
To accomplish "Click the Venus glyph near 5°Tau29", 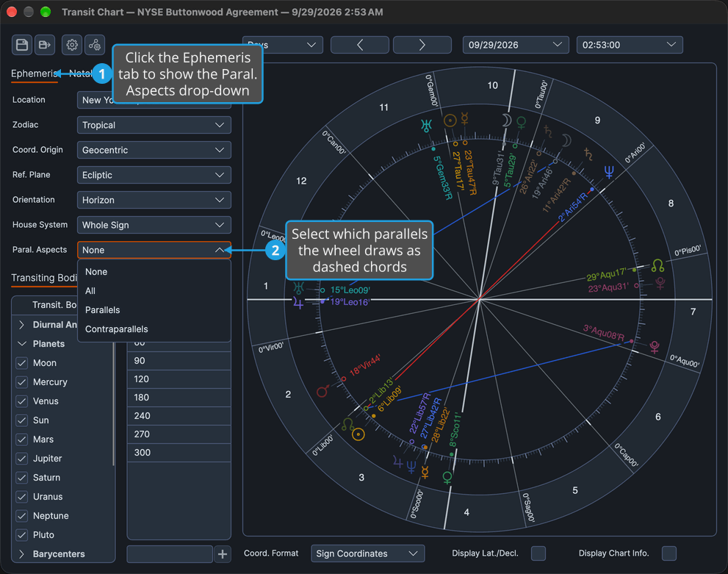I will [522, 123].
